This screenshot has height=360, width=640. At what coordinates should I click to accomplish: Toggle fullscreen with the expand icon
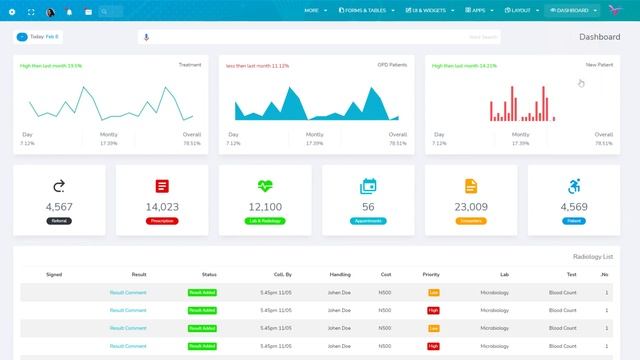(31, 12)
